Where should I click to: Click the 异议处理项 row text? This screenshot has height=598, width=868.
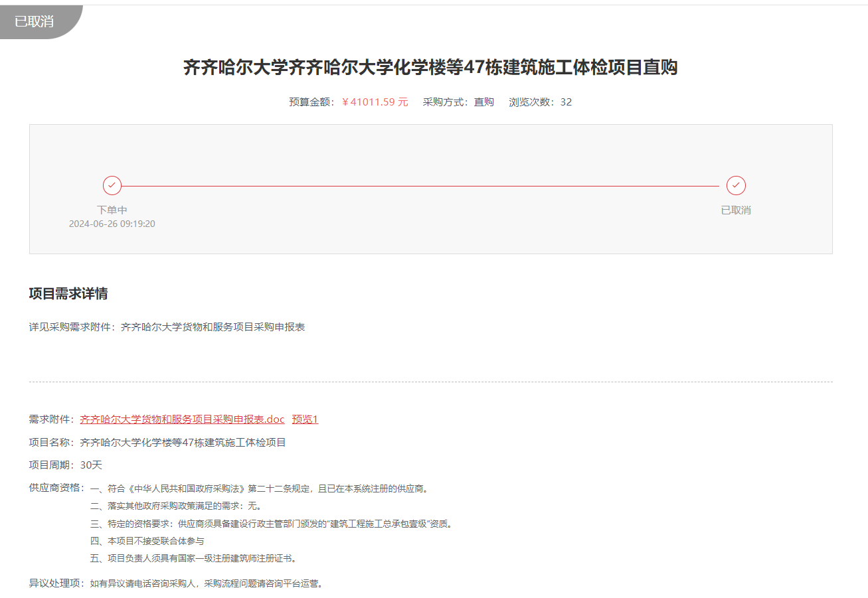point(177,584)
